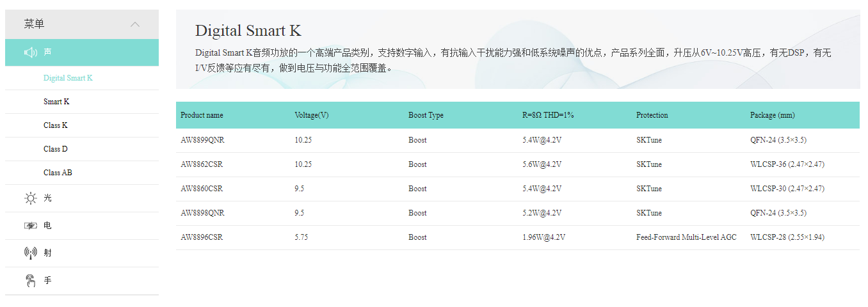
Task: Select Digital Smart K in sidebar
Action: click(x=68, y=78)
